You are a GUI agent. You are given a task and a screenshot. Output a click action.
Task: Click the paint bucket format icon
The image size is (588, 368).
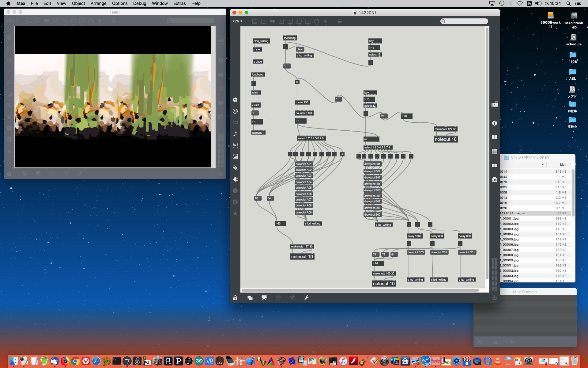pos(340,21)
